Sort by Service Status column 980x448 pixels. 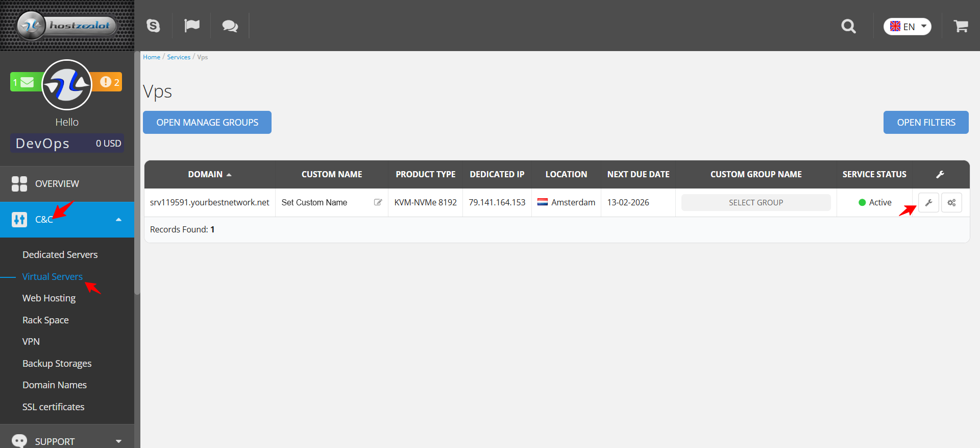click(874, 175)
